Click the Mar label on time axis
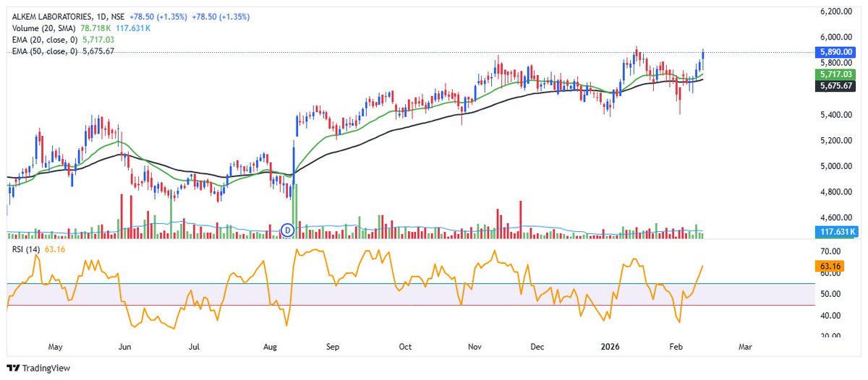 pos(745,347)
